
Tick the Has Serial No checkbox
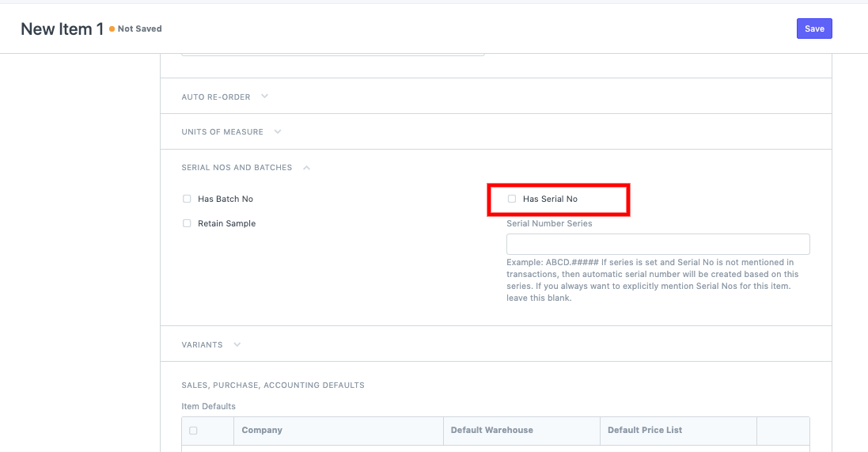[x=512, y=199]
